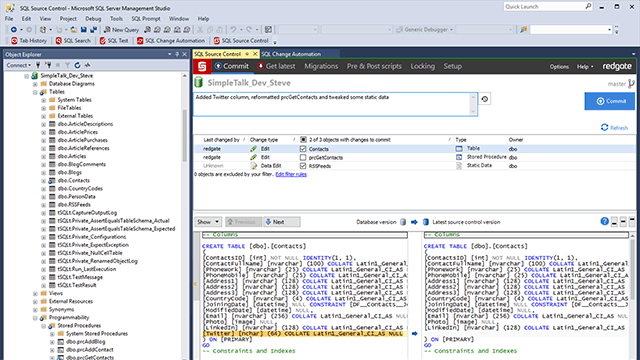Click SQL Source Control toolbar button
Viewport: 640px width, 360px height.
pos(241,40)
